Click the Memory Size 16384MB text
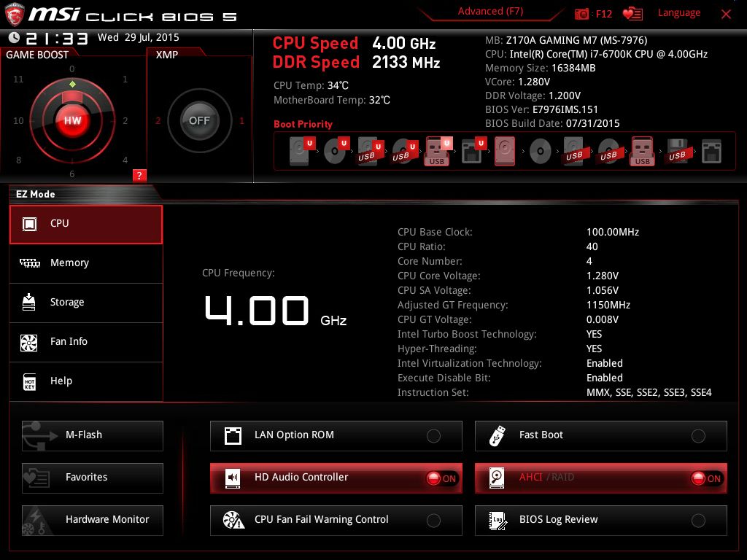This screenshot has height=560, width=747. pos(541,68)
